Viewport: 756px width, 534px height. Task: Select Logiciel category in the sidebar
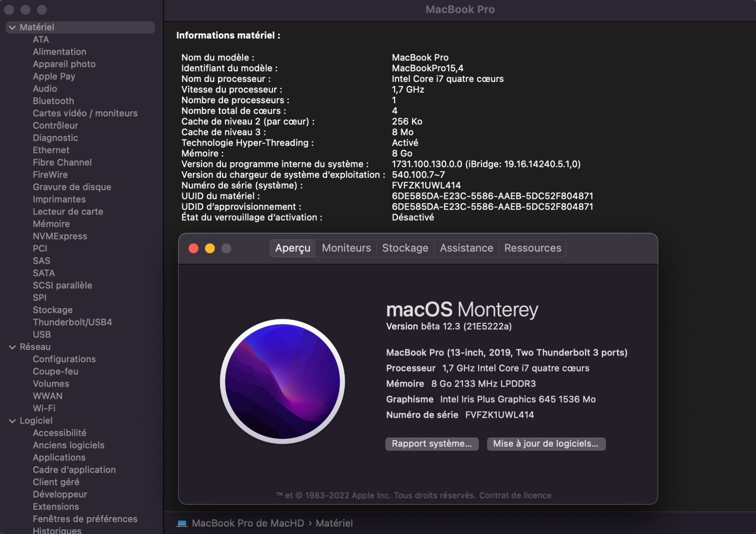coord(36,421)
